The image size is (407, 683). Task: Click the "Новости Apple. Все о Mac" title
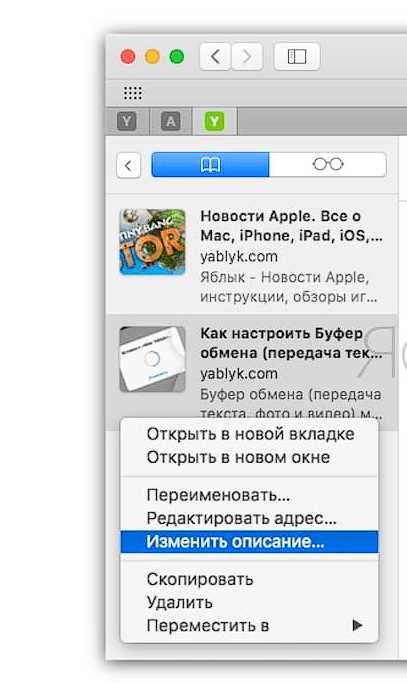tap(291, 226)
